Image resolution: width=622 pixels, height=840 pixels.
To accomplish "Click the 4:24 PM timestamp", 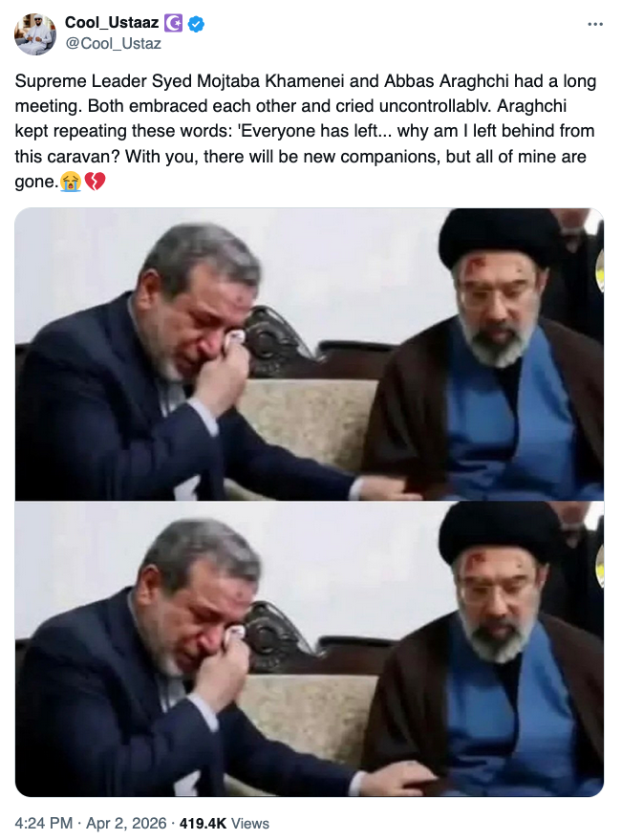I will (43, 823).
